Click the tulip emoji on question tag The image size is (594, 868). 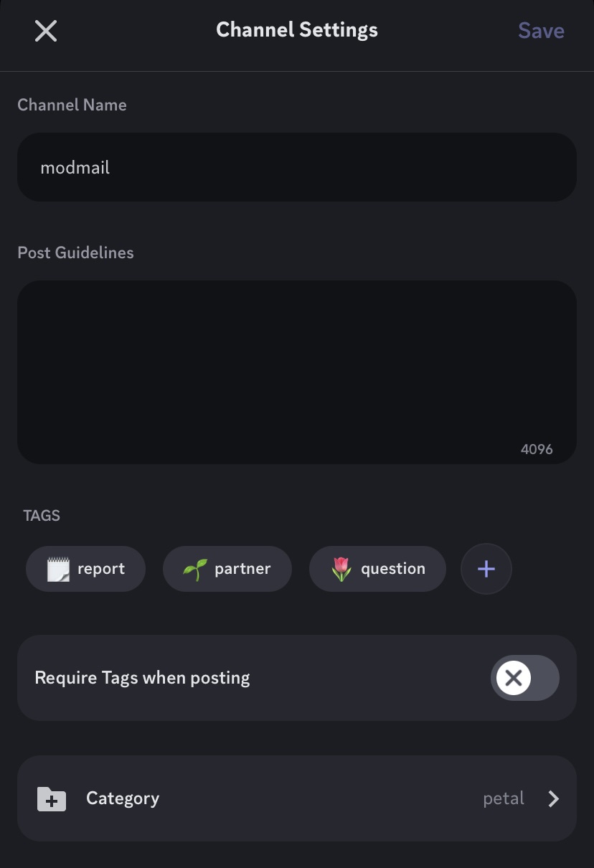click(x=341, y=570)
